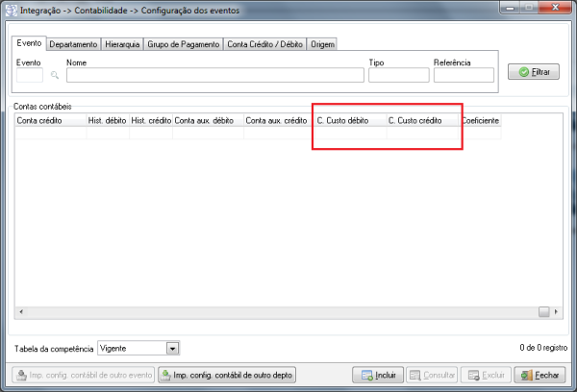This screenshot has width=577, height=392.
Task: Switch to the Origem tab
Action: (x=323, y=44)
